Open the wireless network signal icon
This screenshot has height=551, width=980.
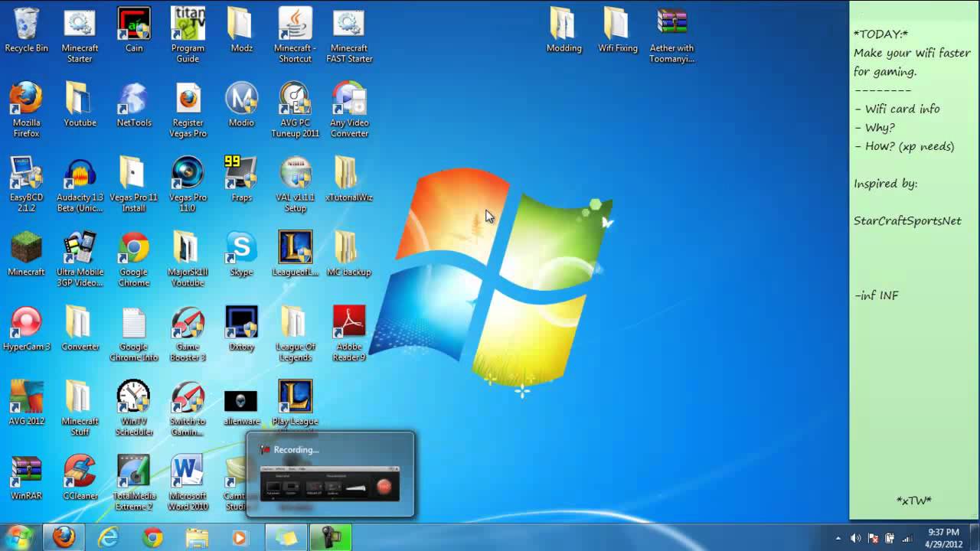coord(907,538)
